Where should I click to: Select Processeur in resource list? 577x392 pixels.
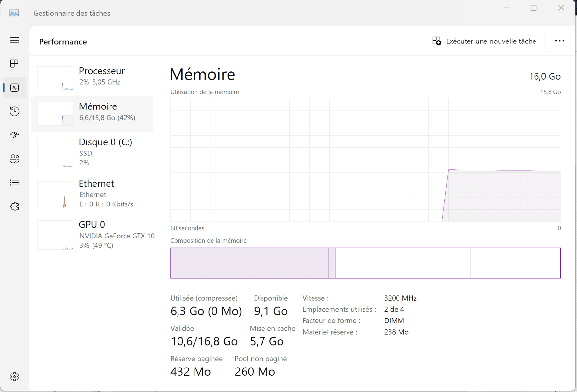[92, 78]
